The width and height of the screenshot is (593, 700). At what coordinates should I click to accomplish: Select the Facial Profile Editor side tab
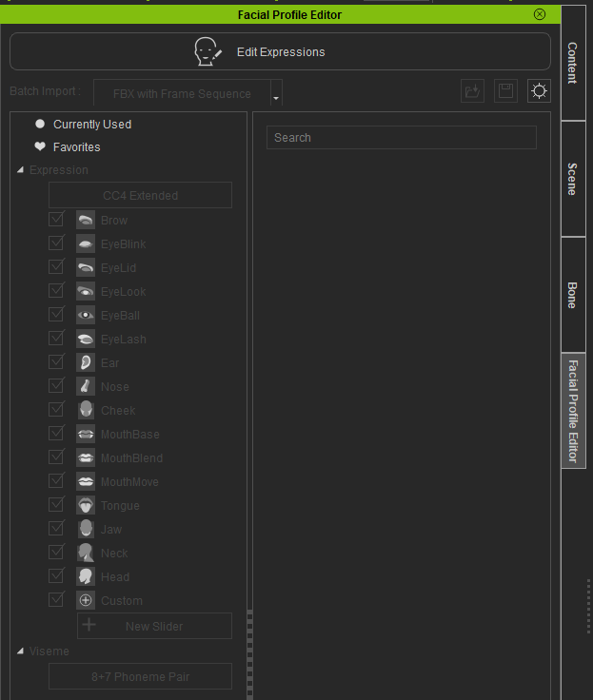point(573,411)
